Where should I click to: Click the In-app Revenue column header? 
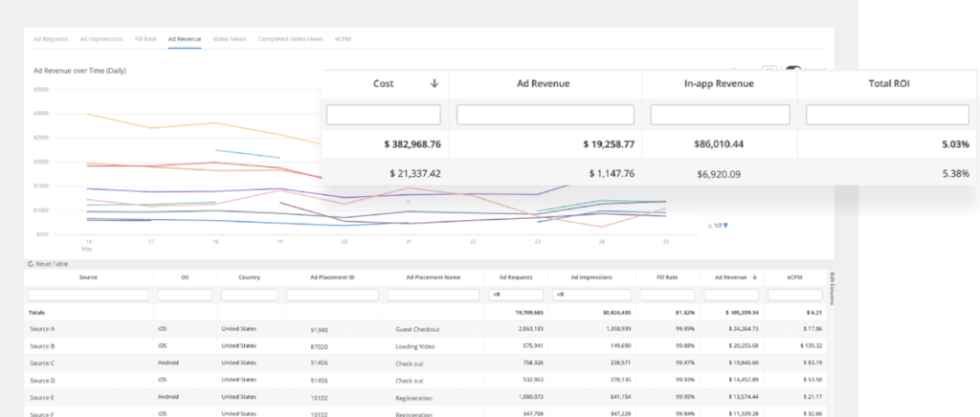click(x=720, y=83)
